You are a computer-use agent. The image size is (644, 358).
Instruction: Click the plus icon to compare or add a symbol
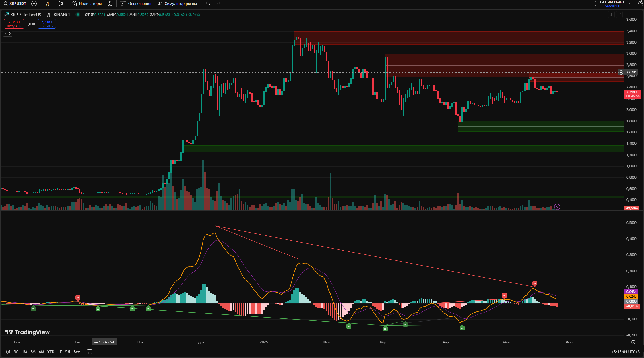[34, 4]
